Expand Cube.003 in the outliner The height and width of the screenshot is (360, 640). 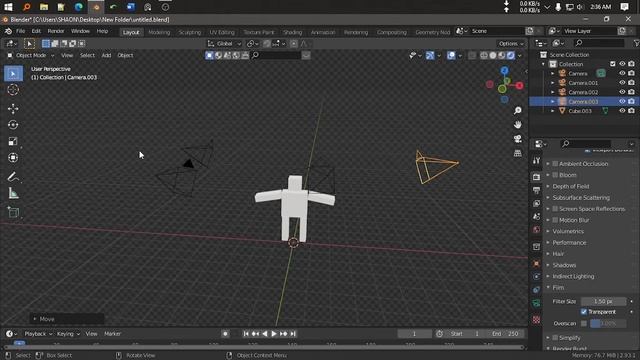(x=553, y=111)
